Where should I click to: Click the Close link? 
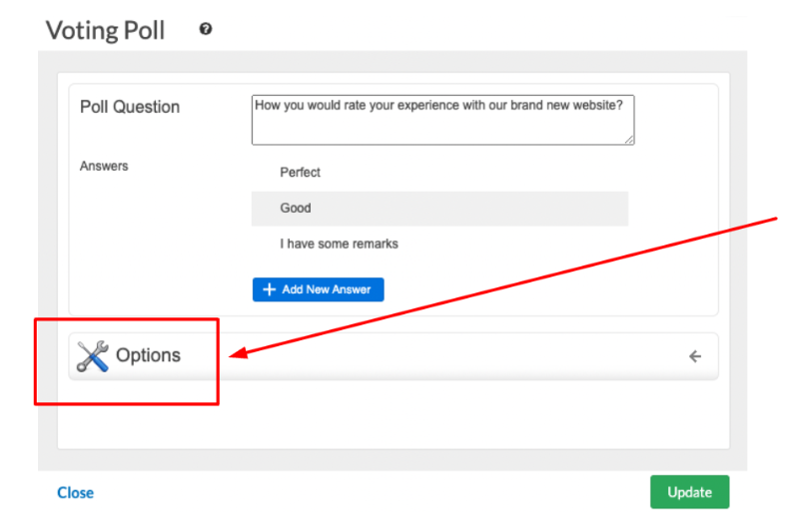tap(75, 493)
